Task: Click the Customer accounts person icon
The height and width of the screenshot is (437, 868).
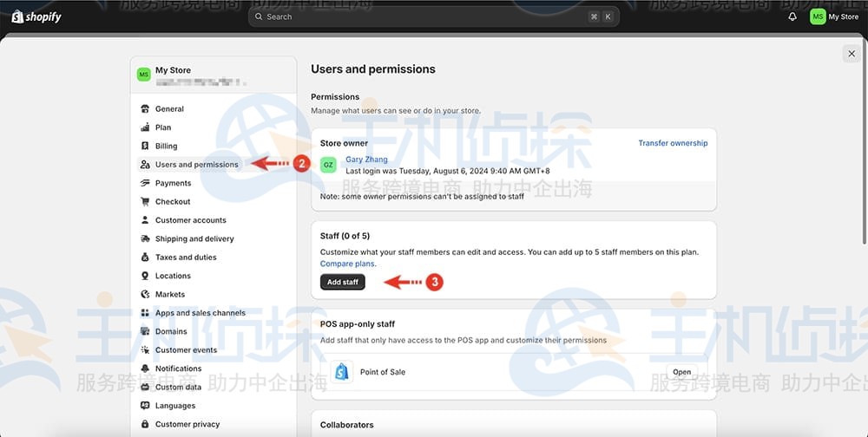Action: pos(145,220)
